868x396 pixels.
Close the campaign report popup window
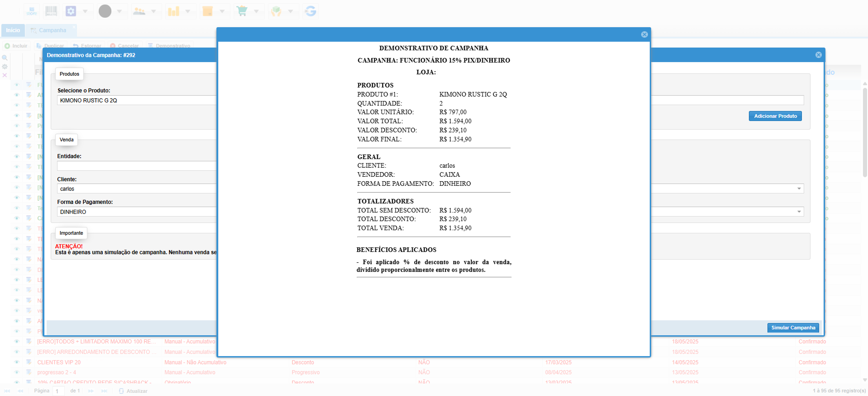[x=644, y=34]
